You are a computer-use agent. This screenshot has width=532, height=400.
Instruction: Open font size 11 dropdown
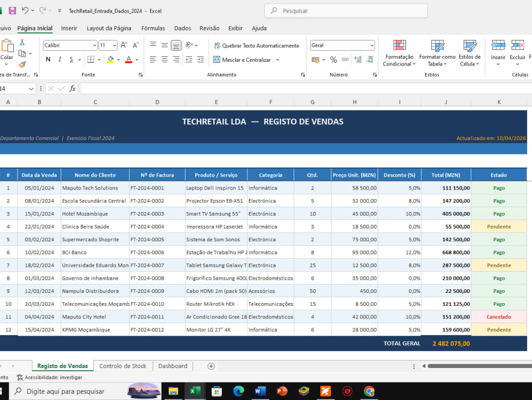(x=115, y=45)
